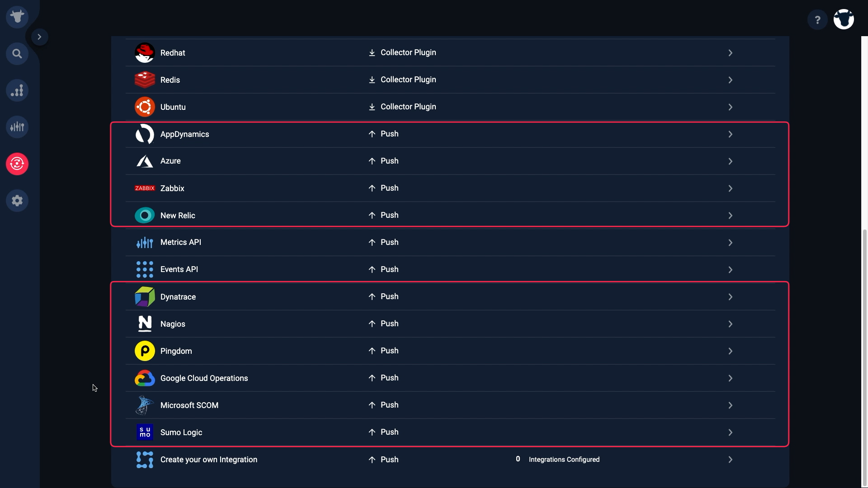Select the Sumo Logic name

[x=181, y=432]
